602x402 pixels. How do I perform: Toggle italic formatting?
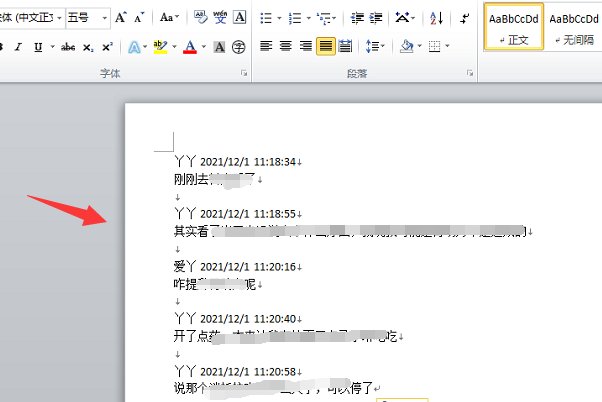pyautogui.click(x=19, y=46)
